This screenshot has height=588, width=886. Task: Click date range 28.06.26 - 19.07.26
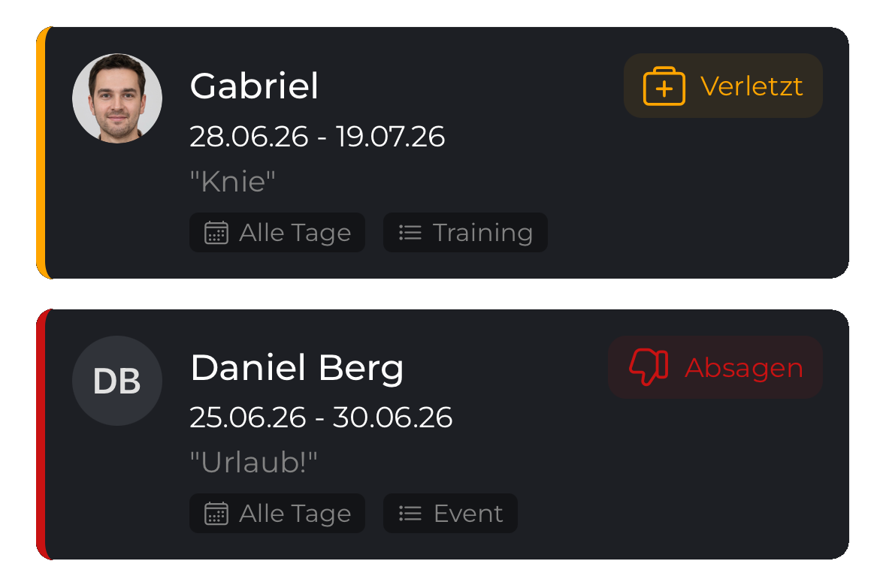[x=317, y=137]
